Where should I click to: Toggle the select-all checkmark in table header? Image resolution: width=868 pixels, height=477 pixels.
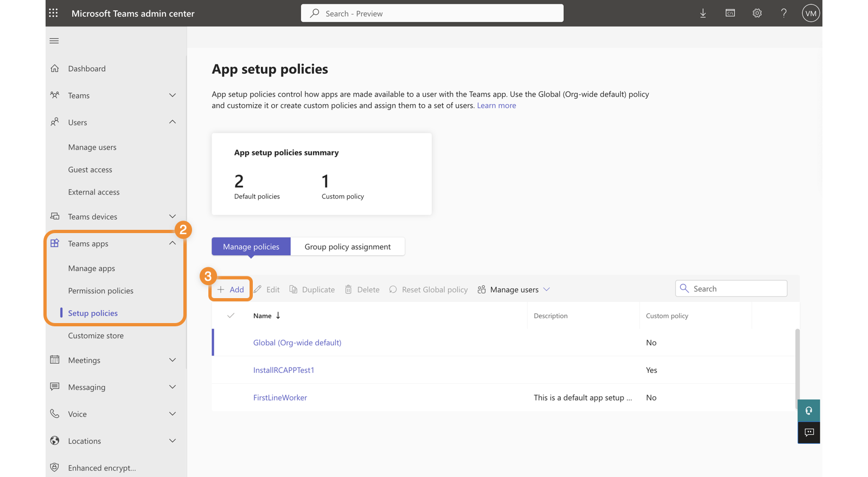pyautogui.click(x=231, y=315)
